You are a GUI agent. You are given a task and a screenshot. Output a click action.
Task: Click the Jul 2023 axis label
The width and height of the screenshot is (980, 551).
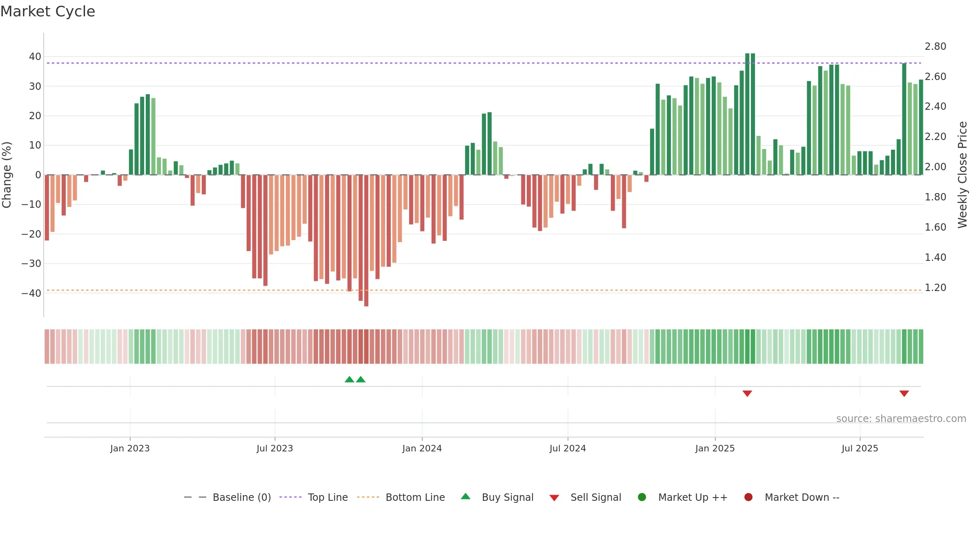click(x=275, y=448)
